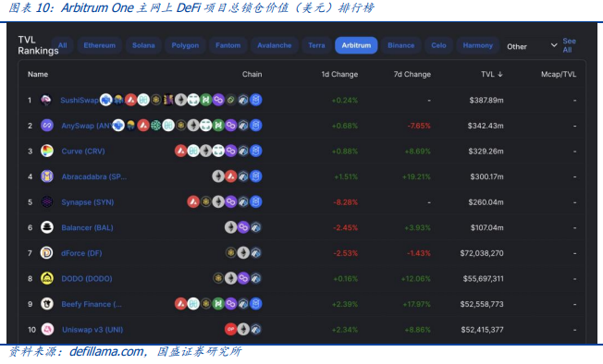603x364 pixels.
Task: Click the SushiSwap logo icon
Action: [46, 100]
